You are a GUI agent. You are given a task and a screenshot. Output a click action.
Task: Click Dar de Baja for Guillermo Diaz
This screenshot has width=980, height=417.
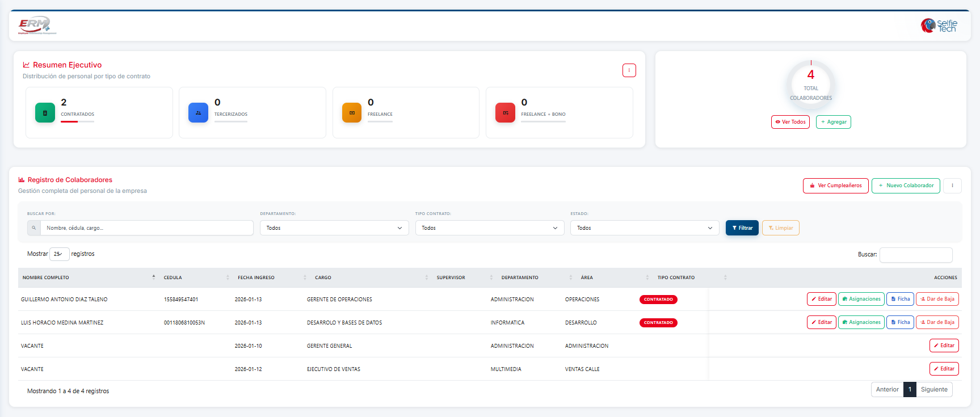coord(937,299)
